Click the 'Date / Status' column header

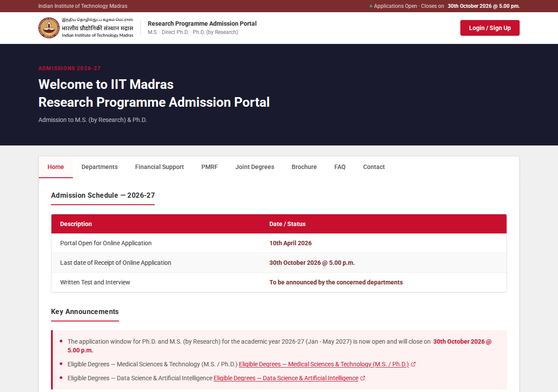pyautogui.click(x=287, y=224)
